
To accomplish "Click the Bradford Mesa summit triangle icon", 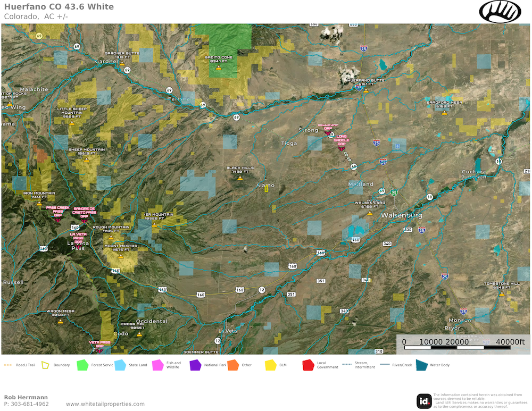I will click(x=445, y=113).
